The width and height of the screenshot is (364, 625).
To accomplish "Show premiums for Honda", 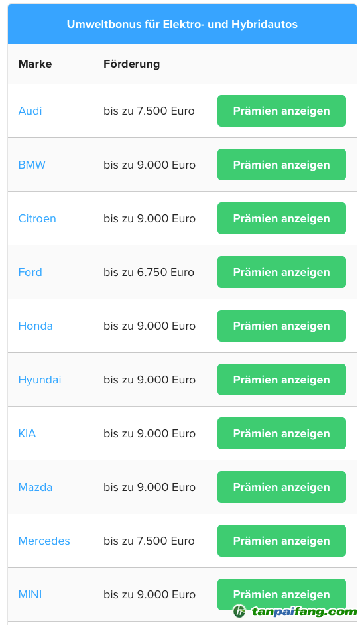I will click(x=282, y=326).
